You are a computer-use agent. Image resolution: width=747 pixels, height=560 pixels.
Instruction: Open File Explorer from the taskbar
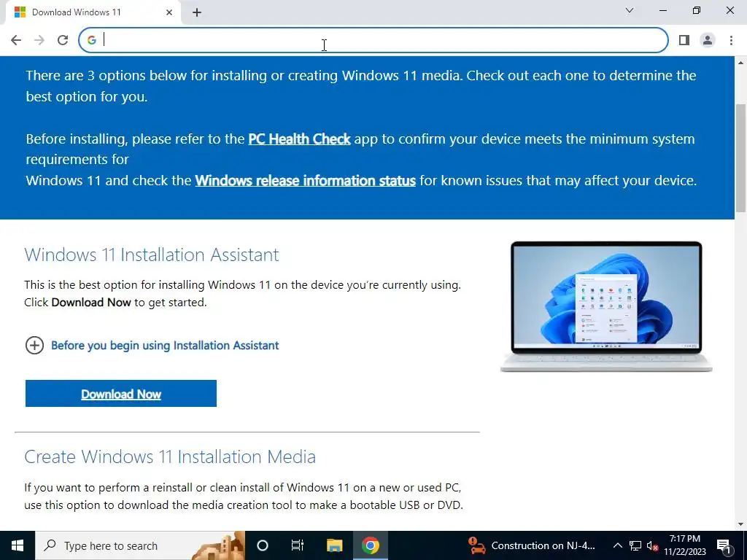(x=334, y=545)
